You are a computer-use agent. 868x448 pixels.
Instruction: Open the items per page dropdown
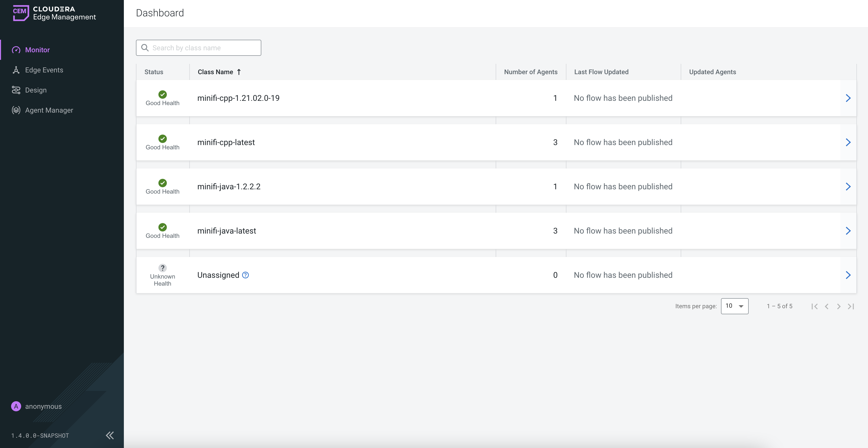tap(734, 306)
